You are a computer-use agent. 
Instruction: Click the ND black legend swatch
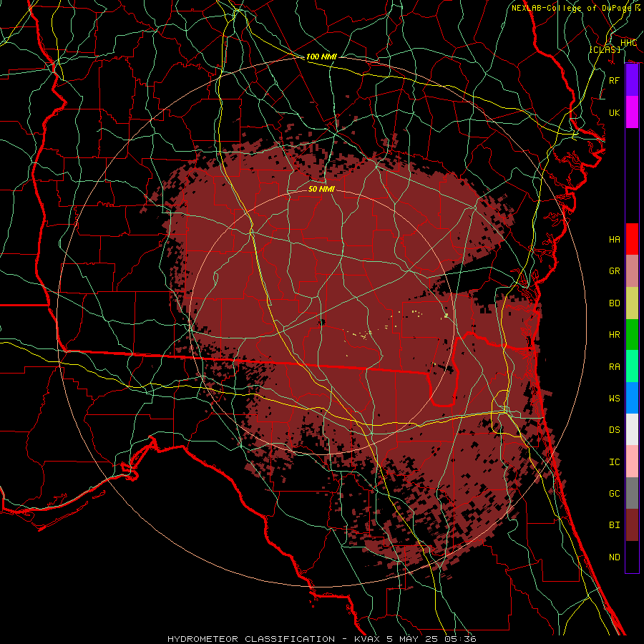[x=632, y=557]
